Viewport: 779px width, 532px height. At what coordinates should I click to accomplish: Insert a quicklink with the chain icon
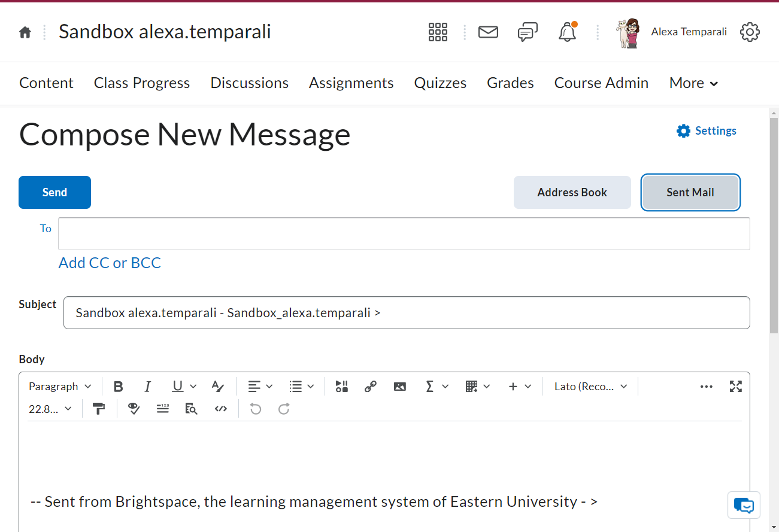tap(371, 387)
